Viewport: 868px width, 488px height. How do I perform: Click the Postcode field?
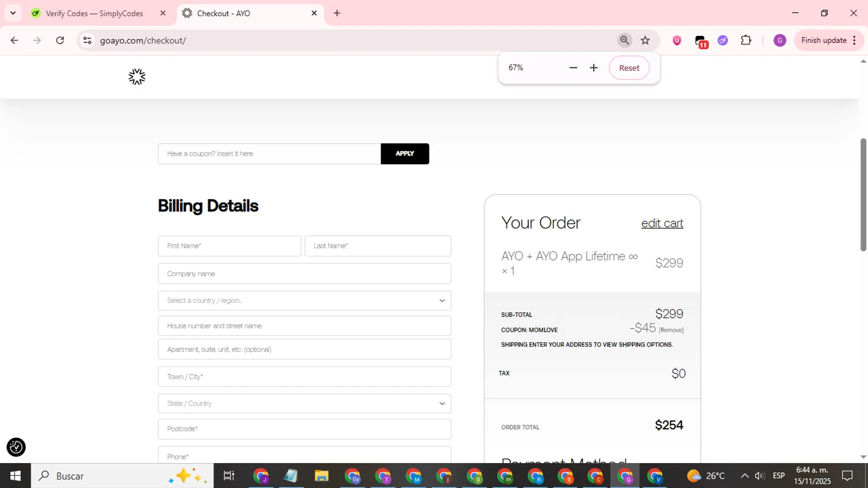(304, 429)
